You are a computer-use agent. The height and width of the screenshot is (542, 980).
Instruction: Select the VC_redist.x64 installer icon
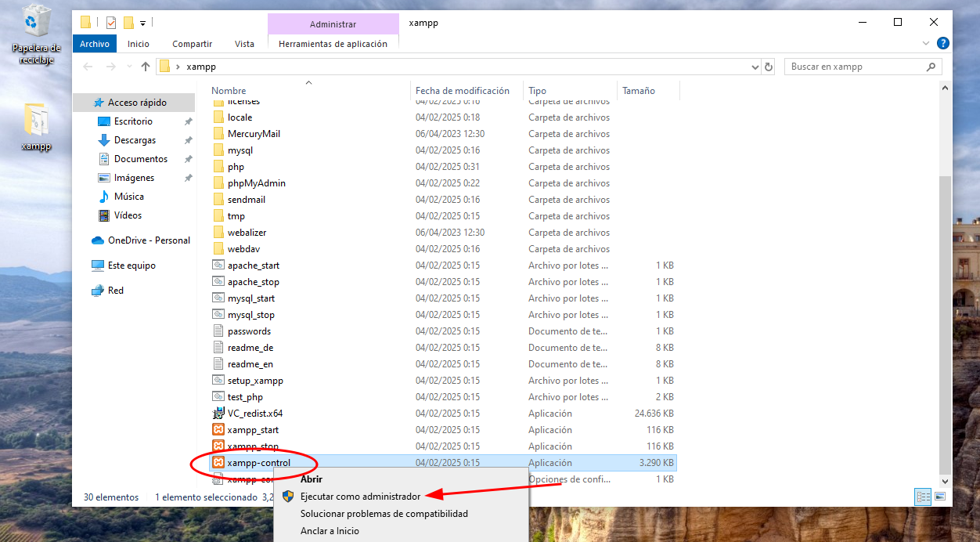tap(218, 414)
